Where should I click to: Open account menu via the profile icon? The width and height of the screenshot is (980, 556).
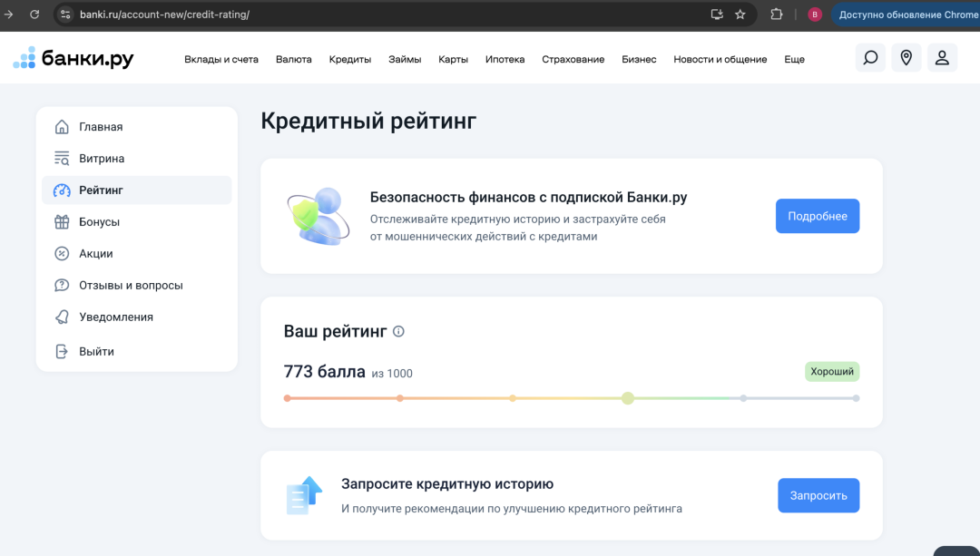pyautogui.click(x=942, y=57)
